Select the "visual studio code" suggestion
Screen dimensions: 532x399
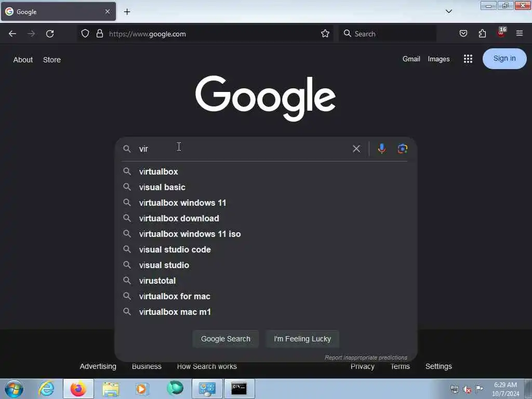click(x=265, y=249)
